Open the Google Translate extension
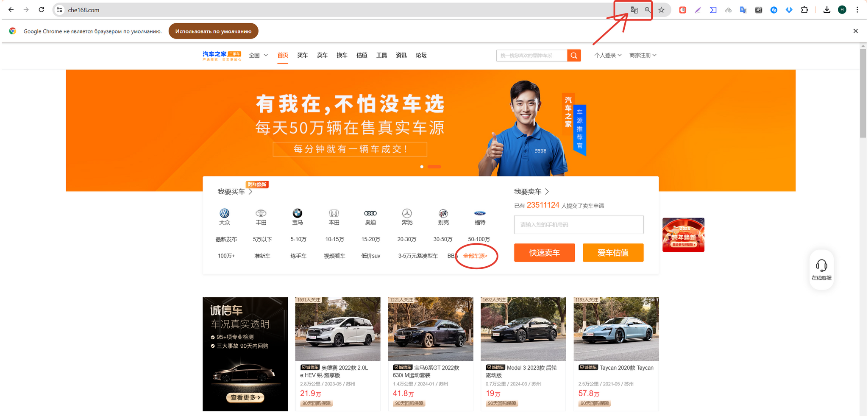 point(743,10)
